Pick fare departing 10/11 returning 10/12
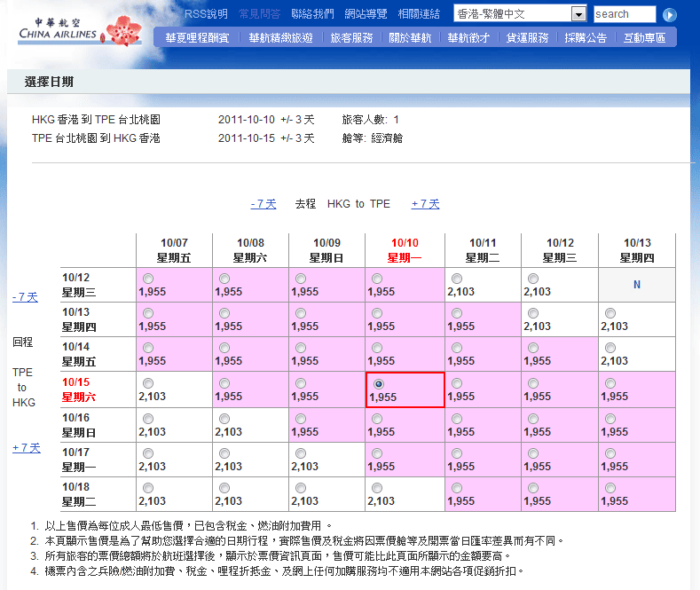This screenshot has height=590, width=700. pyautogui.click(x=456, y=279)
